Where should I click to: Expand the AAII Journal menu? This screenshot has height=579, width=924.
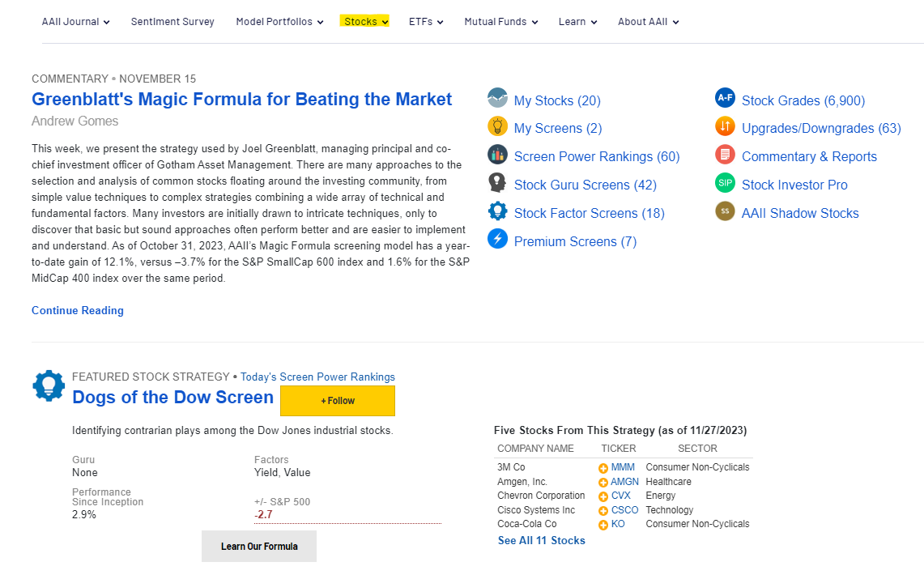75,22
